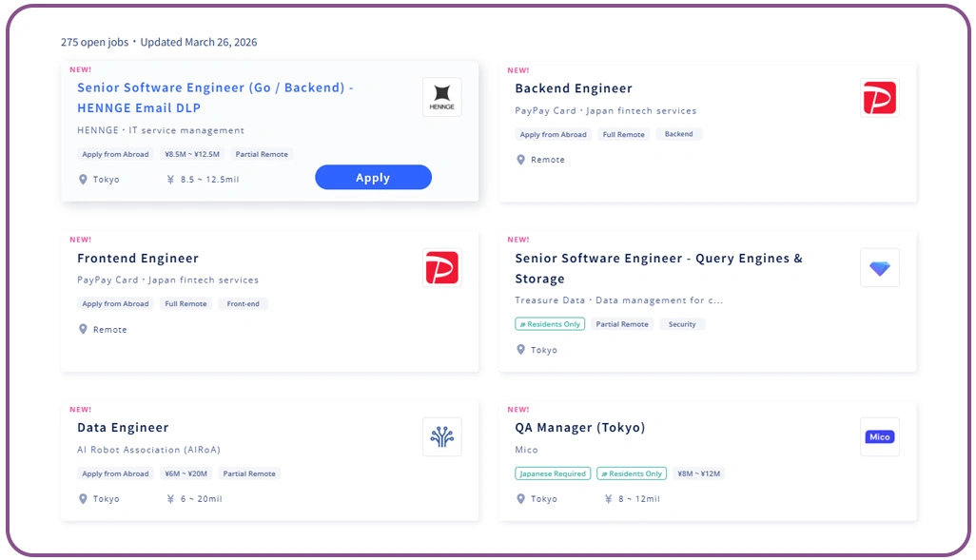Click the Japanese Required tag
Viewport: 976px width, 560px height.
pos(553,473)
